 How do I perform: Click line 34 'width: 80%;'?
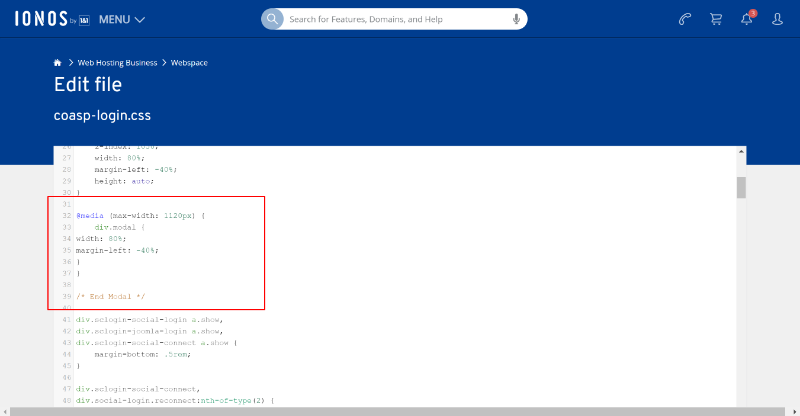tap(101, 238)
